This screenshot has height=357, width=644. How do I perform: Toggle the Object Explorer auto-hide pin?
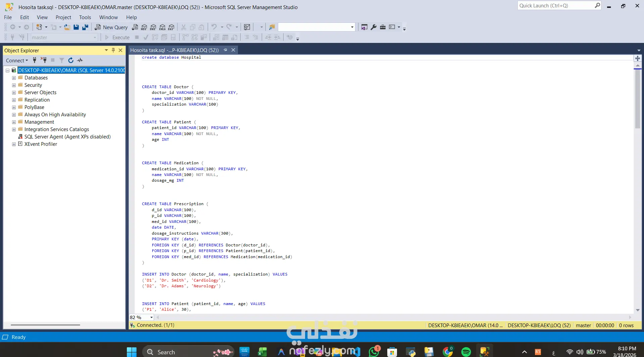[113, 50]
